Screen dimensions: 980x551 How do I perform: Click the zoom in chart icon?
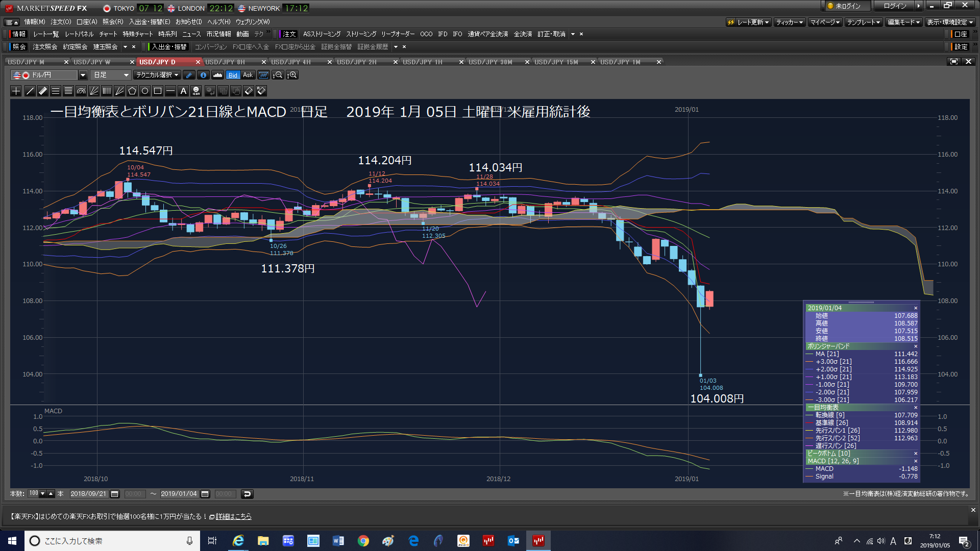point(292,75)
